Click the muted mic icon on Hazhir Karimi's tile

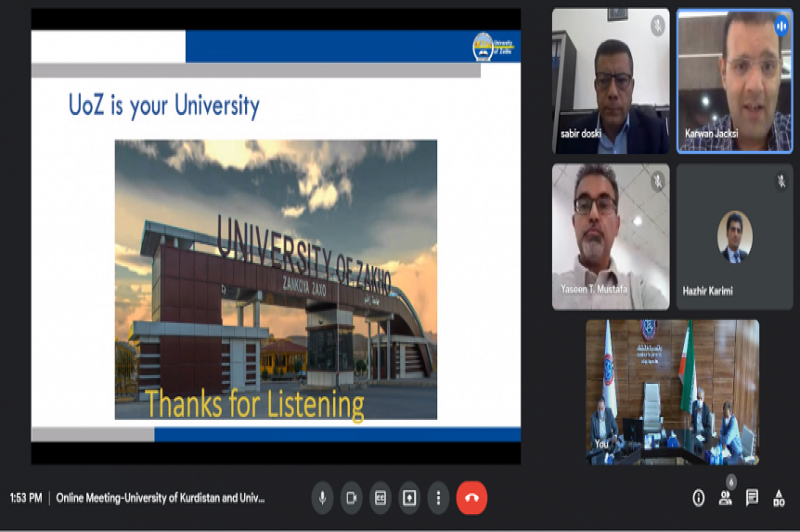coord(780,181)
